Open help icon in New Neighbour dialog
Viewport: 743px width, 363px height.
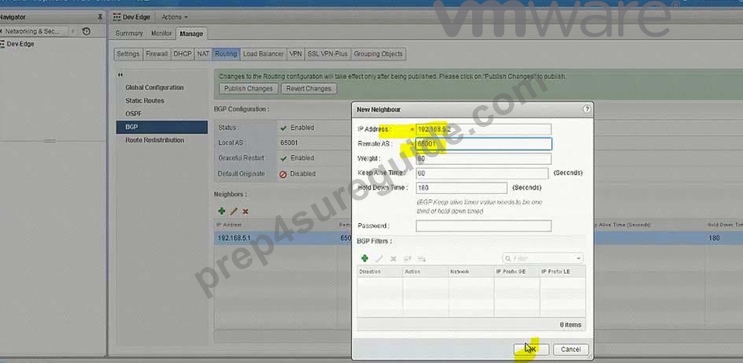[587, 109]
